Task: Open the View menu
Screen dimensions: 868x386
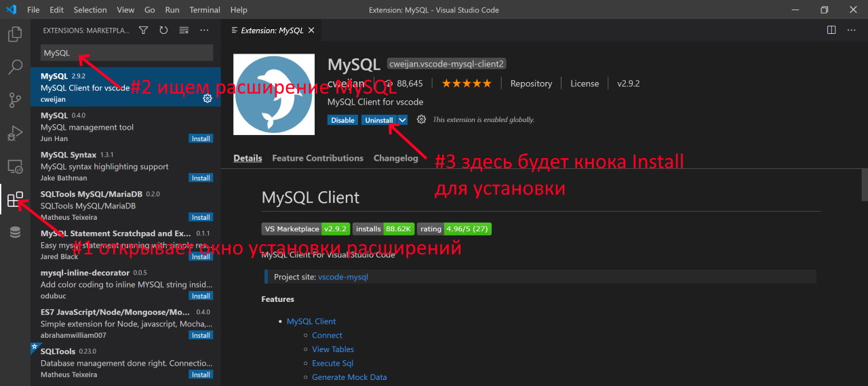Action: tap(125, 9)
